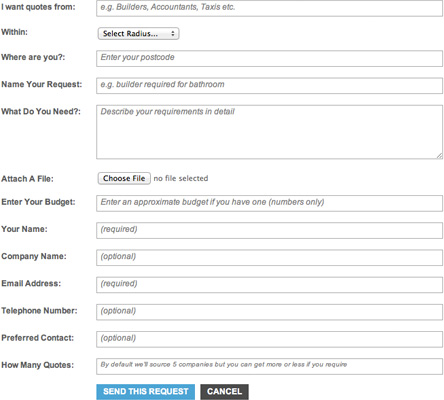Click the How Many Quotes field
444x400 pixels.
coord(269,366)
